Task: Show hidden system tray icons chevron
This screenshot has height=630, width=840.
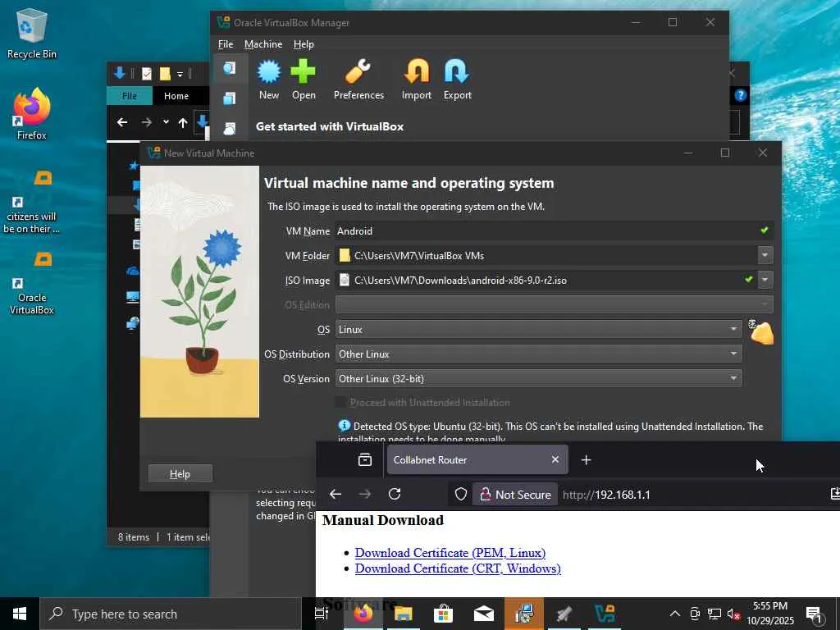Action: point(675,614)
